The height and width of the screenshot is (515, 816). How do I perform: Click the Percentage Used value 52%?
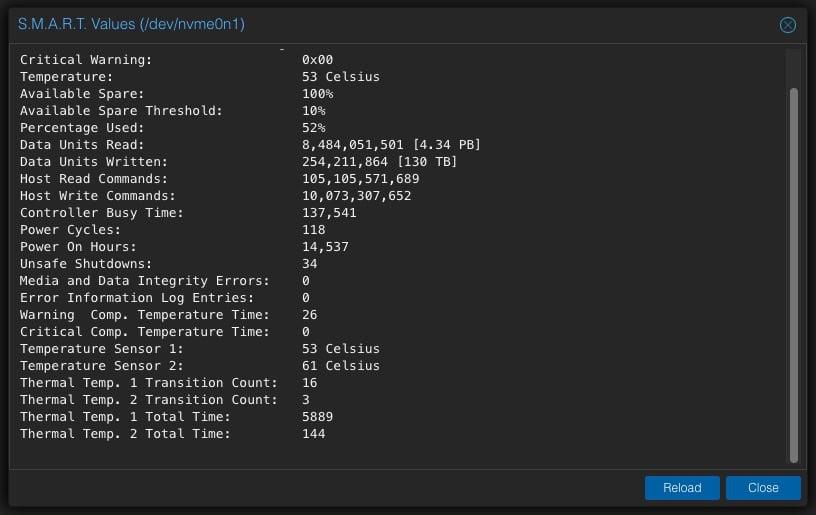click(314, 128)
